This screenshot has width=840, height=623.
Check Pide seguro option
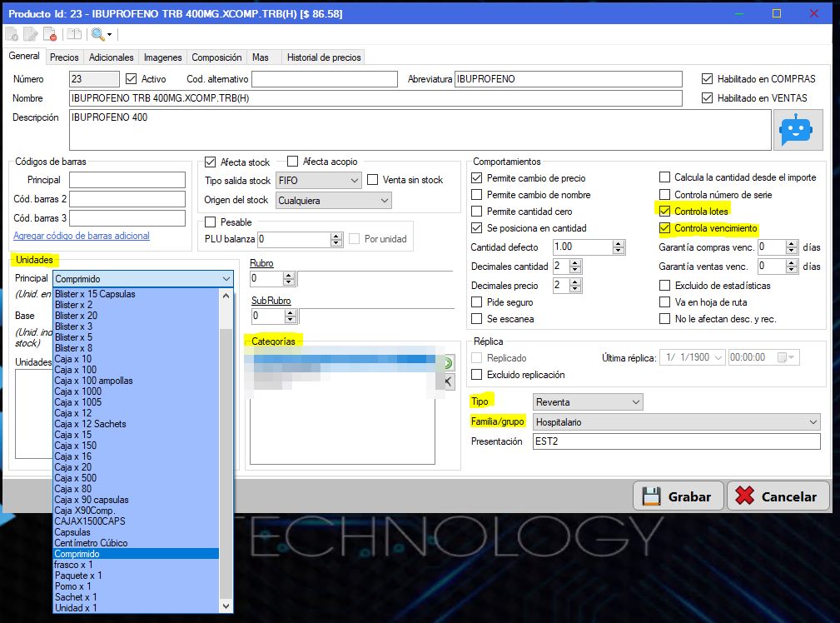[x=477, y=302]
